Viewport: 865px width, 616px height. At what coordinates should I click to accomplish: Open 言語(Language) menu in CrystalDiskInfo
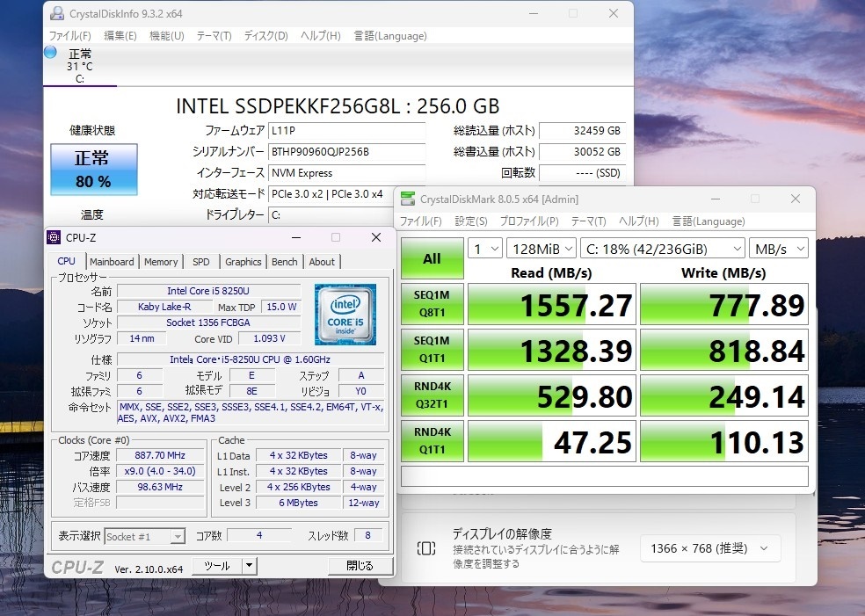pos(390,36)
